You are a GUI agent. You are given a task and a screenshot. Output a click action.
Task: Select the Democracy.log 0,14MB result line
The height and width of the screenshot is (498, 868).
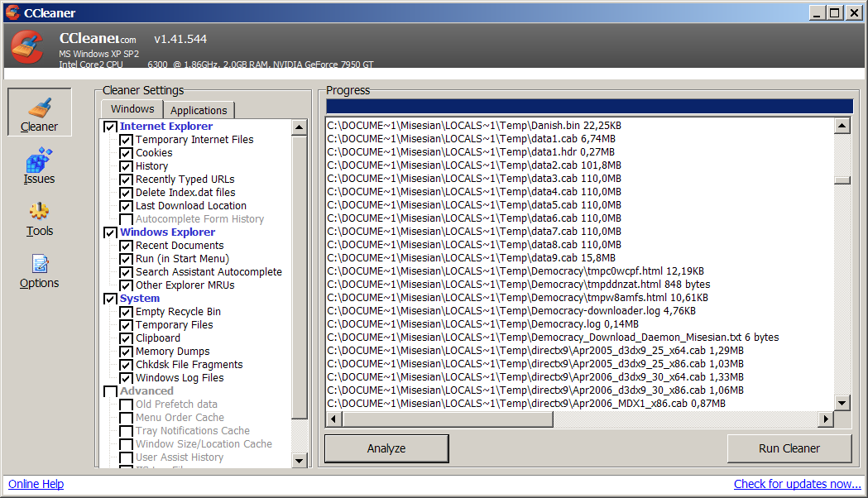click(x=483, y=324)
